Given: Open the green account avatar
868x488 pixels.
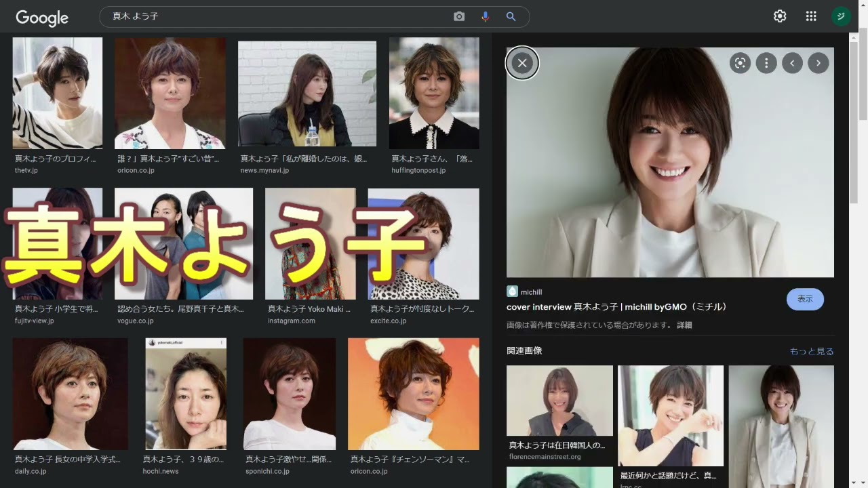Looking at the screenshot, I should 841,16.
